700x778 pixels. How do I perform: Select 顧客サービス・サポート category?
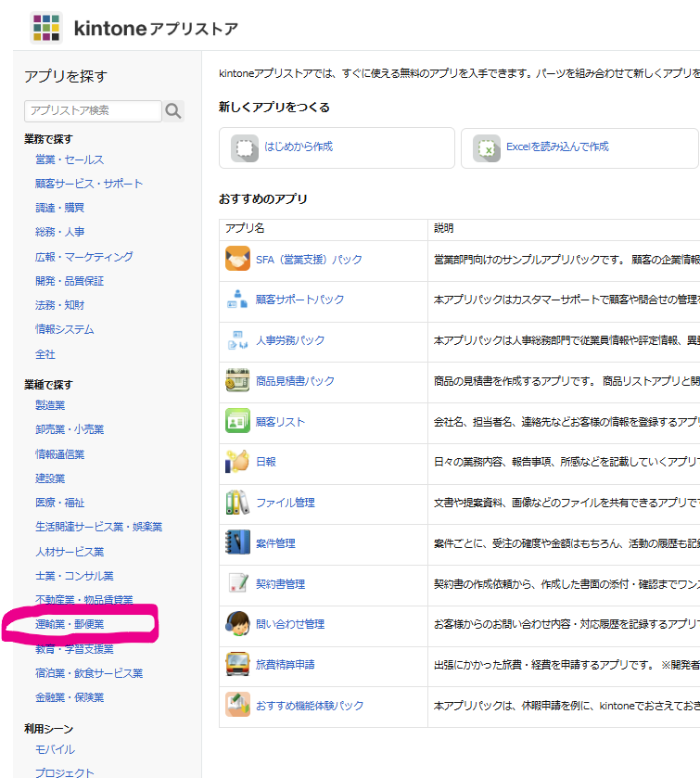[x=89, y=184]
